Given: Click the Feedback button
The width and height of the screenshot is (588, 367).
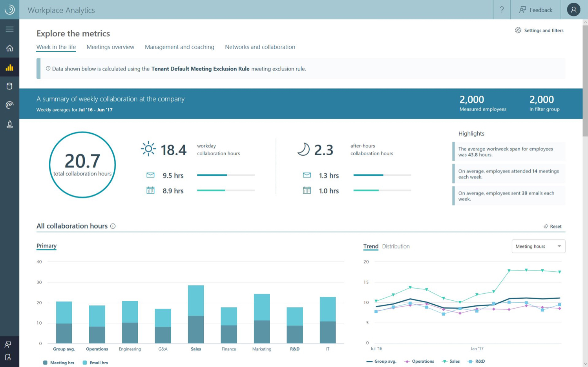Looking at the screenshot, I should (536, 10).
